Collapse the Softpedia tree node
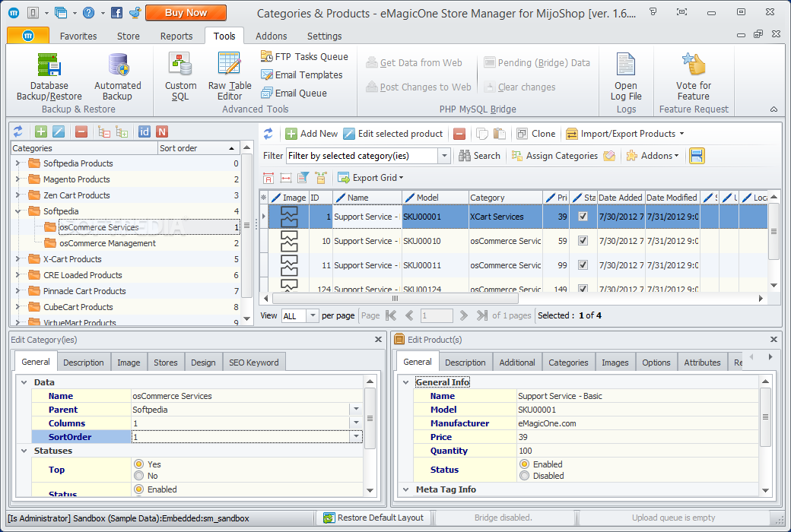This screenshot has height=532, width=791. click(x=17, y=211)
